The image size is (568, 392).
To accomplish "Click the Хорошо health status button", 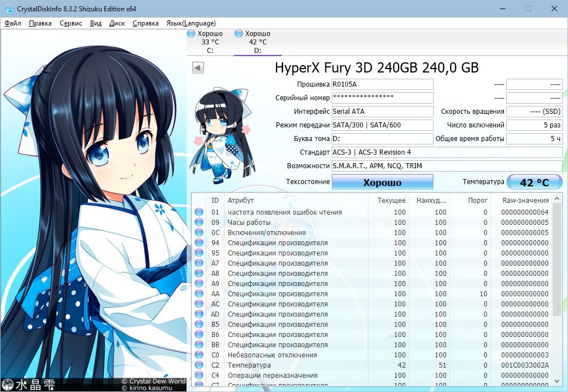I will pos(382,182).
